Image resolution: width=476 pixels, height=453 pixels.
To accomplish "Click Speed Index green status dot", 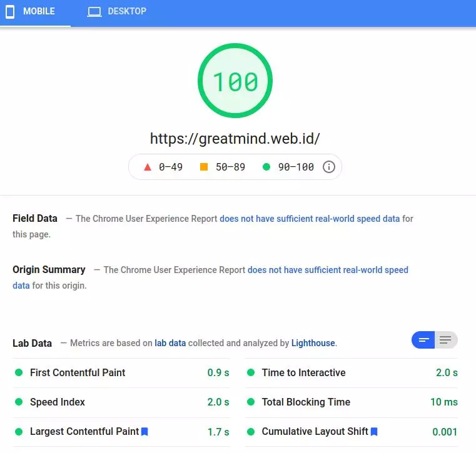I will 19,402.
